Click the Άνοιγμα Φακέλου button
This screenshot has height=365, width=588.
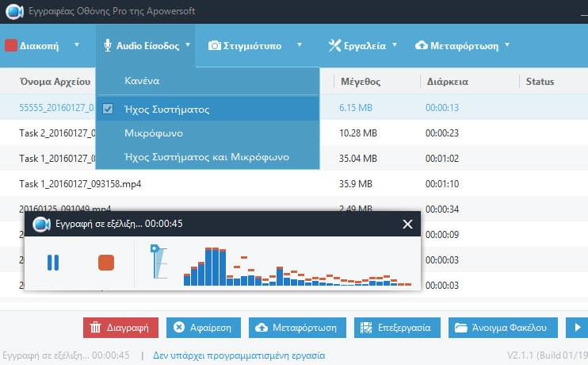pos(503,328)
